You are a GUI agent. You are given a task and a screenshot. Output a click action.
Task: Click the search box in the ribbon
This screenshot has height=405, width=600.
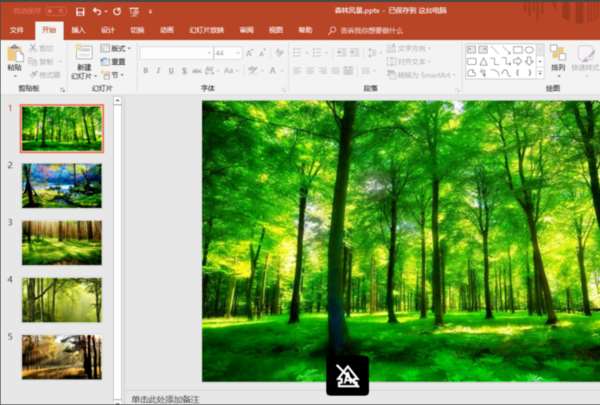tap(366, 30)
